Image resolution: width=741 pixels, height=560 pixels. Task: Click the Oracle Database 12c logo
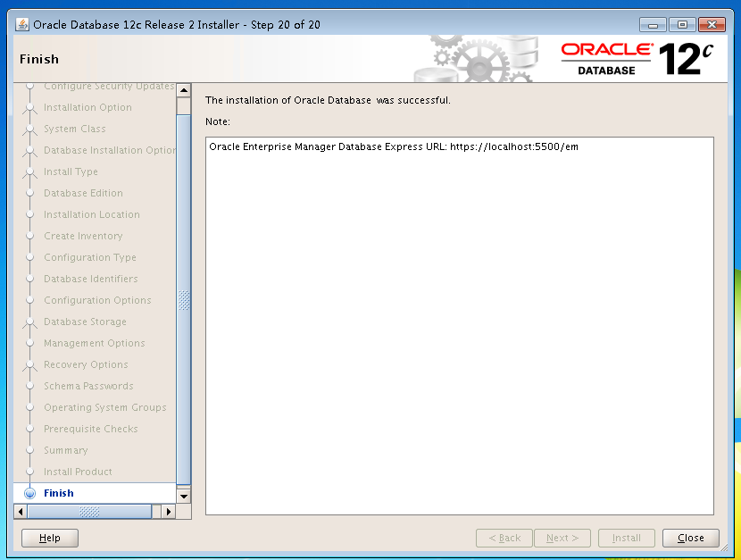(x=637, y=59)
